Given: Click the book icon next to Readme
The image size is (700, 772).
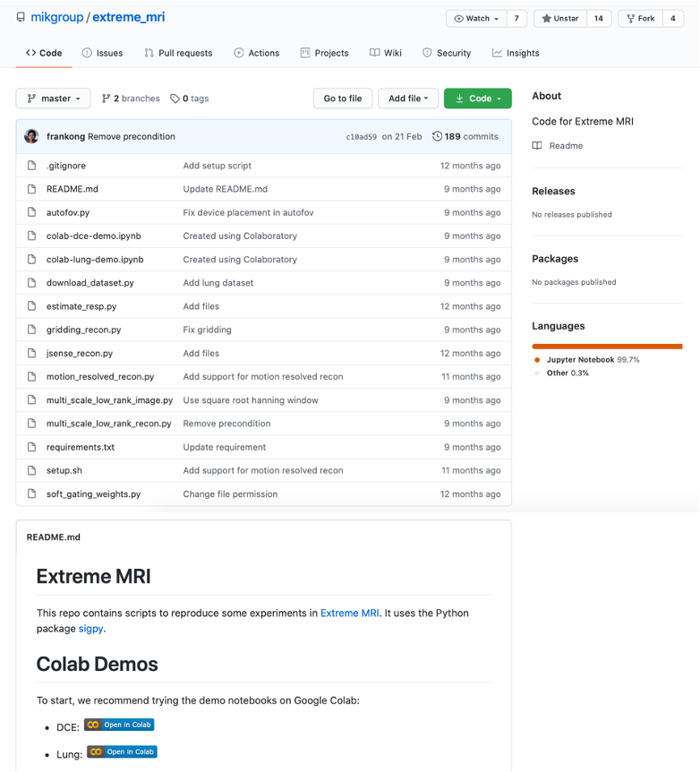Looking at the screenshot, I should pyautogui.click(x=537, y=146).
